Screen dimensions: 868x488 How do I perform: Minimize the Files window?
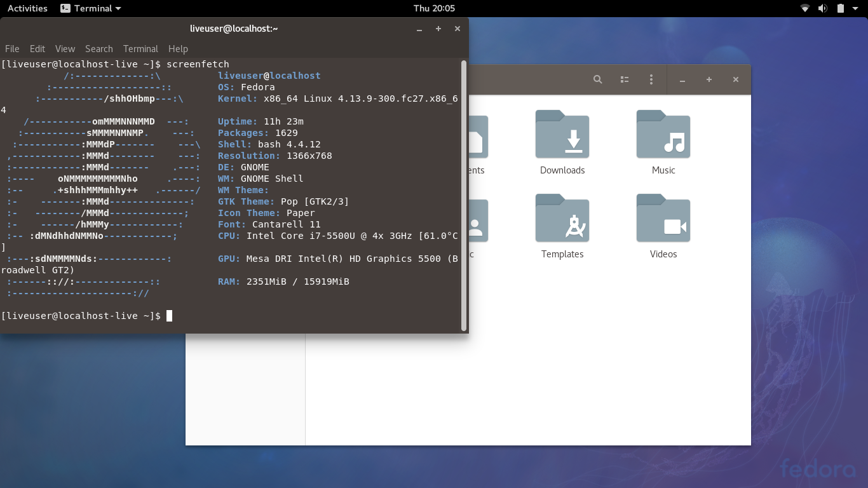pos(682,79)
